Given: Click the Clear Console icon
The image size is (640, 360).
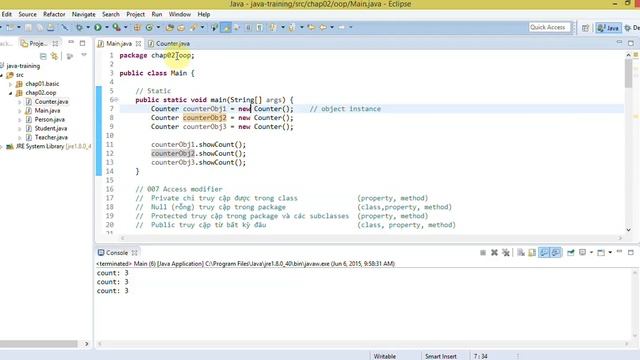Looking at the screenshot, I should tap(521, 253).
